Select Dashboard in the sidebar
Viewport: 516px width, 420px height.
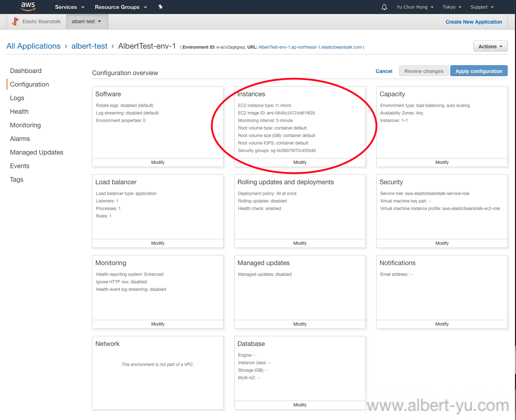pos(26,71)
